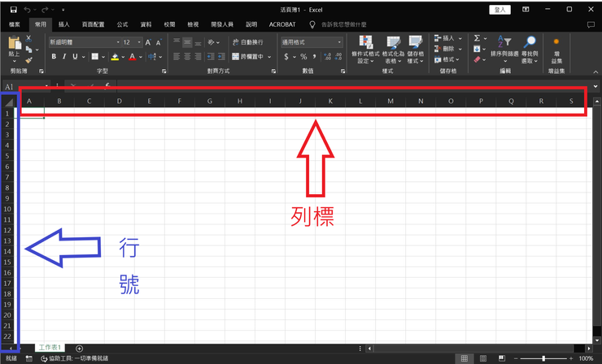Click the Clear eraser icon
The image size is (602, 364).
(477, 59)
